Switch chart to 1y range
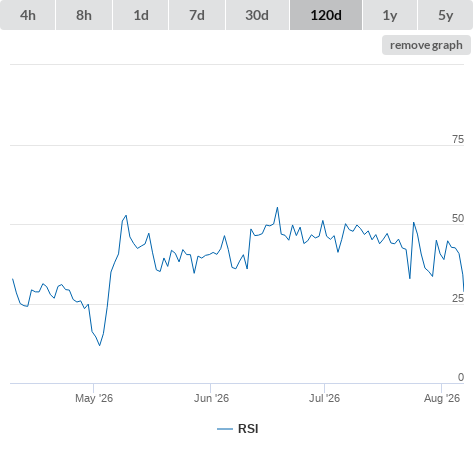Viewport: 474px width, 455px height. pos(390,15)
